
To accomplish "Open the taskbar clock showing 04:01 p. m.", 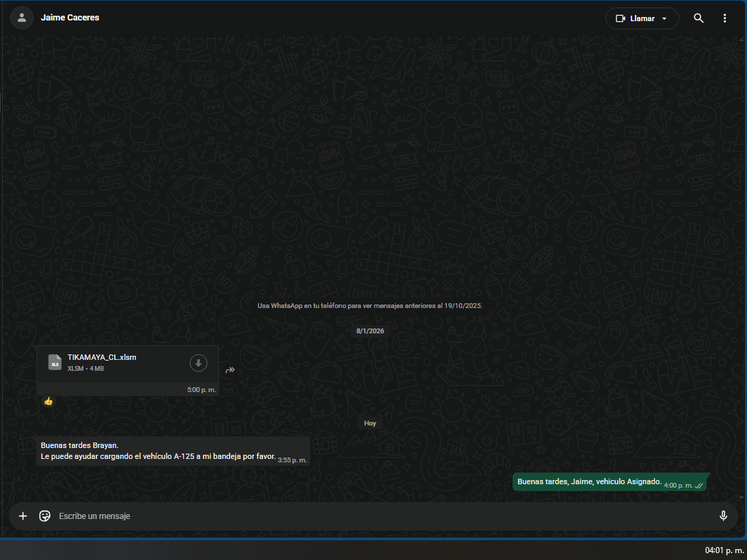I will tap(724, 550).
